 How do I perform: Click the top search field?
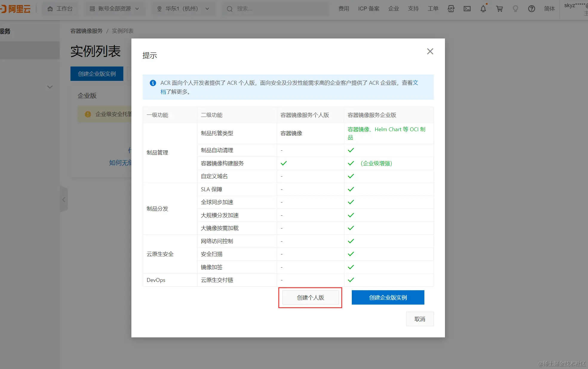275,9
